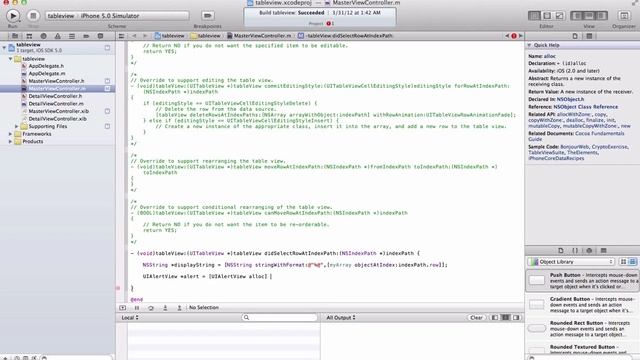Expand the Products group
The height and width of the screenshot is (360, 640).
point(10,142)
